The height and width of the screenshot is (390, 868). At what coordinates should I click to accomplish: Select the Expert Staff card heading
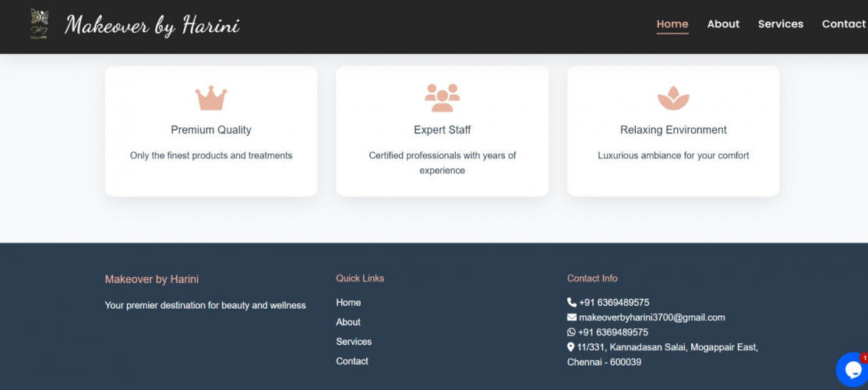click(443, 129)
